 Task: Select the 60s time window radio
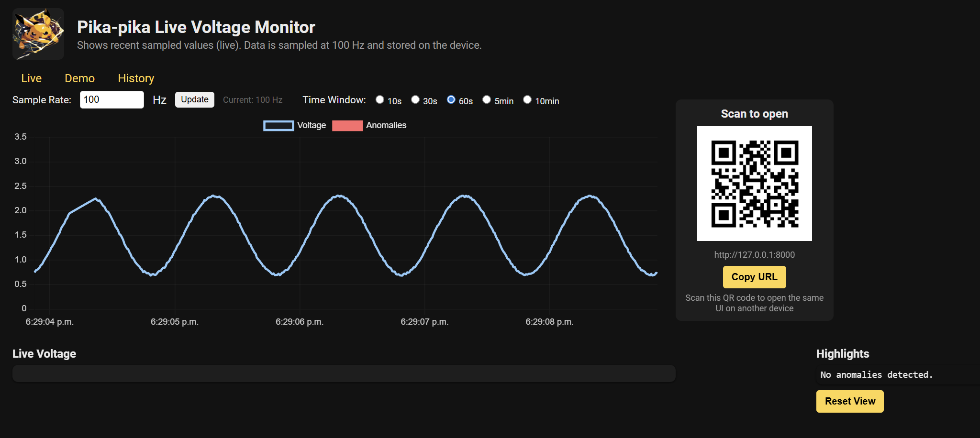(x=451, y=99)
